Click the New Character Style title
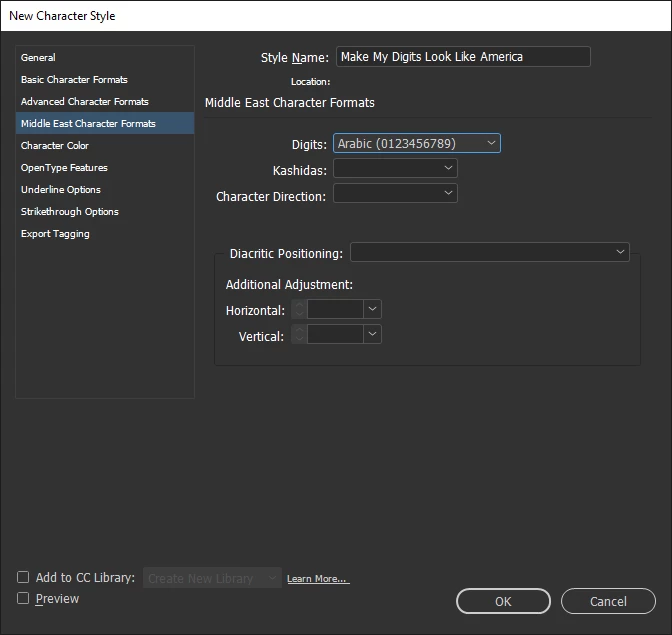 pyautogui.click(x=62, y=16)
